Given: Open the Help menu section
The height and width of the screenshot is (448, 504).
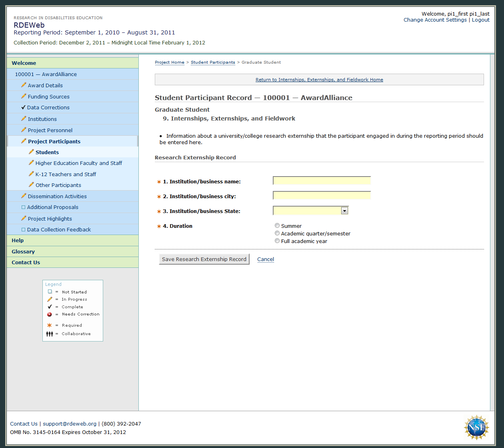Looking at the screenshot, I should pos(18,240).
